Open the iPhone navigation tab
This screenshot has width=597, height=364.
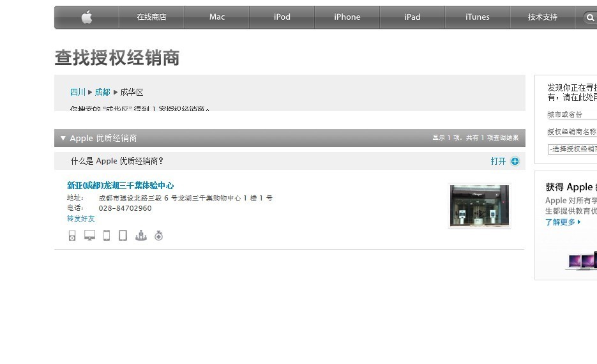coord(347,17)
